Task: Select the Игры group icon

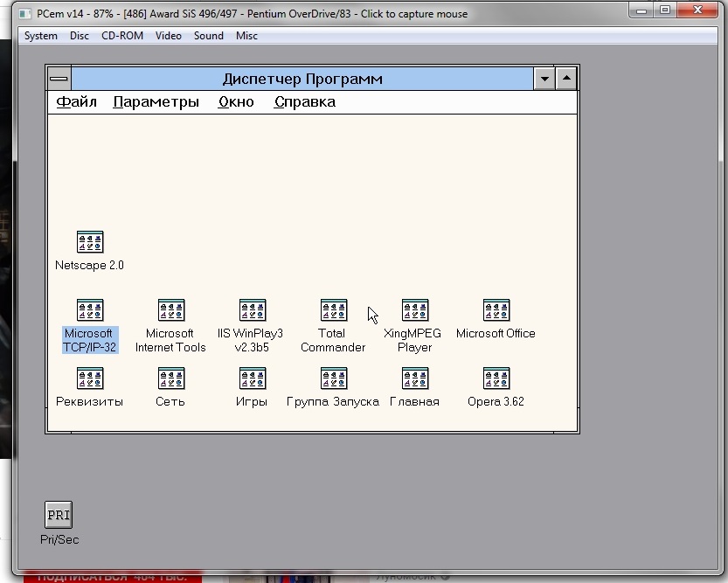Action: point(252,378)
